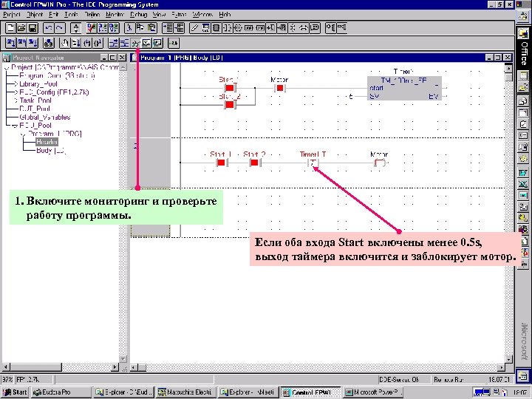532x399 pixels.
Task: Open the Object menu
Action: (34, 15)
